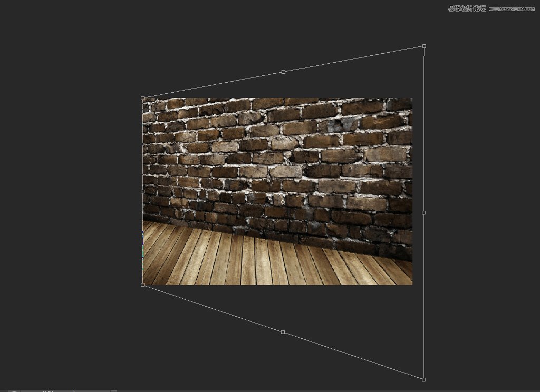
Task: Click the bottom-middle transform edge handle
Action: [x=283, y=332]
